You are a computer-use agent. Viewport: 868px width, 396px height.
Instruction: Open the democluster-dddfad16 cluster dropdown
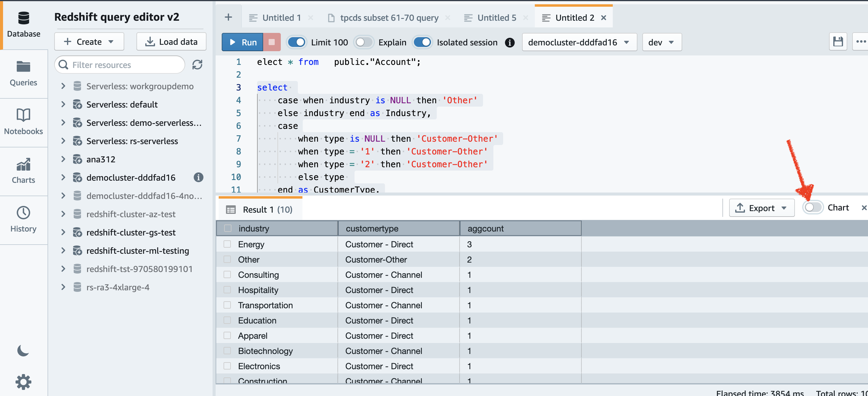coord(579,42)
